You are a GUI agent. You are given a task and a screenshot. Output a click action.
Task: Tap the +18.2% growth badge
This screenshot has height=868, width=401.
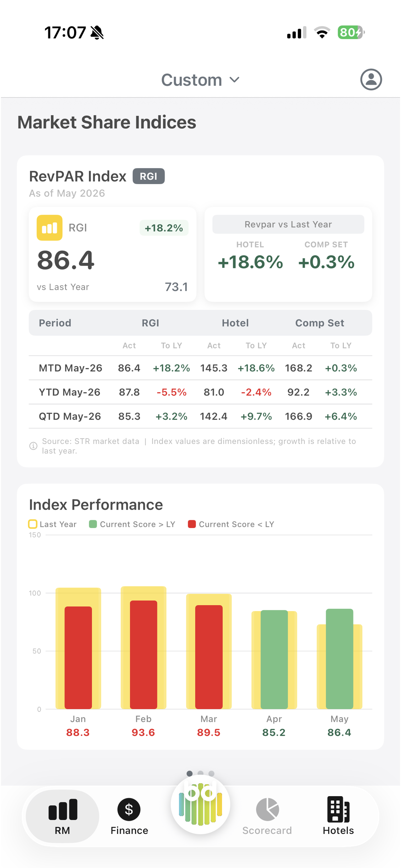click(164, 228)
